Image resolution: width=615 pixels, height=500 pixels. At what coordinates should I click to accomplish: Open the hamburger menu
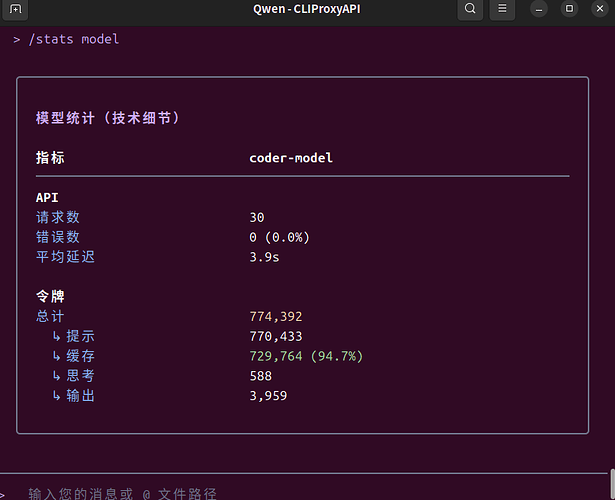click(x=502, y=9)
